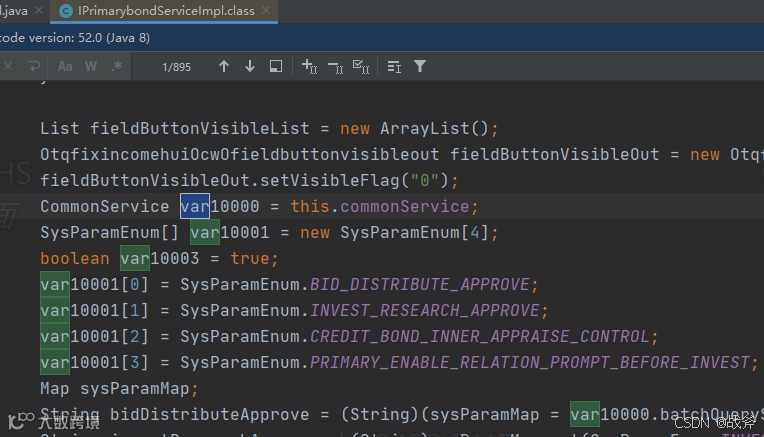Viewport: 764px width, 437px height.
Task: Click ArrayList() constructor call
Action: coord(434,129)
